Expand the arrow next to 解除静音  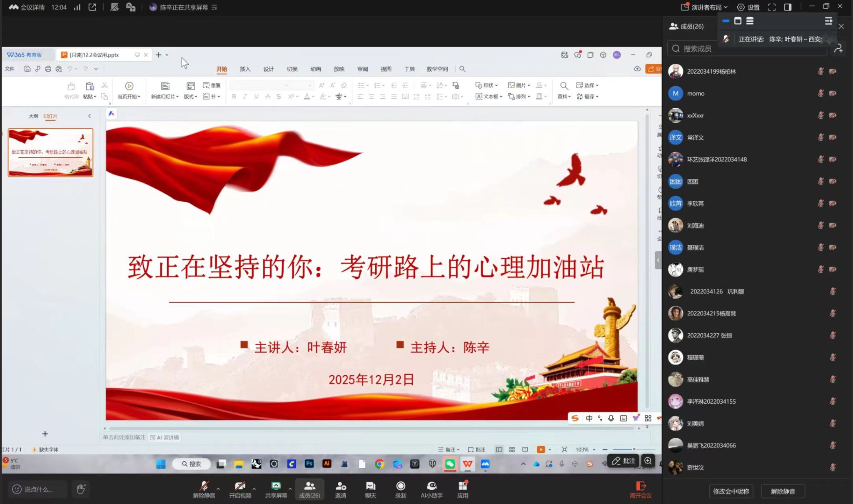(x=218, y=489)
